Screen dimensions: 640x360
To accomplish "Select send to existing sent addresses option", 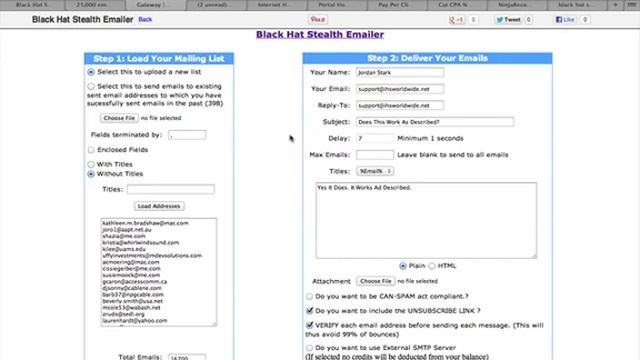I will [91, 87].
